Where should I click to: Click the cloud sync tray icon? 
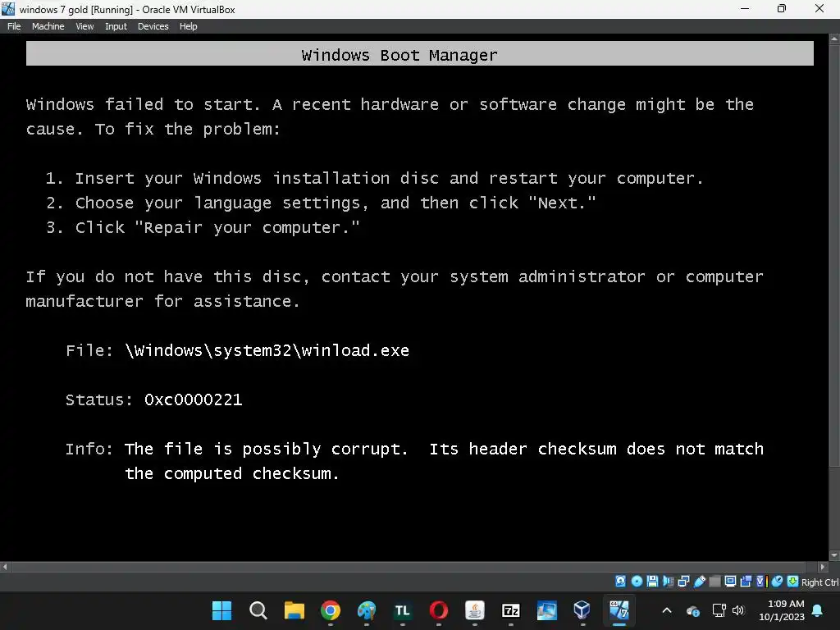(x=693, y=610)
